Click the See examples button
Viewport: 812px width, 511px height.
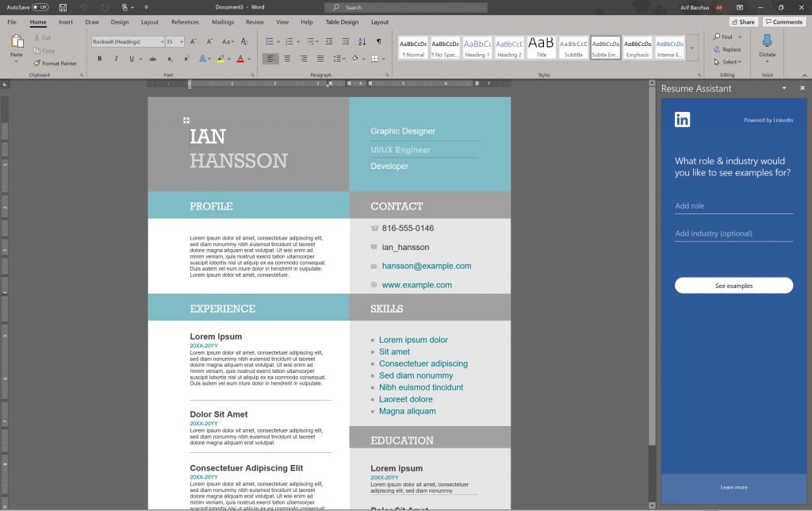(733, 285)
